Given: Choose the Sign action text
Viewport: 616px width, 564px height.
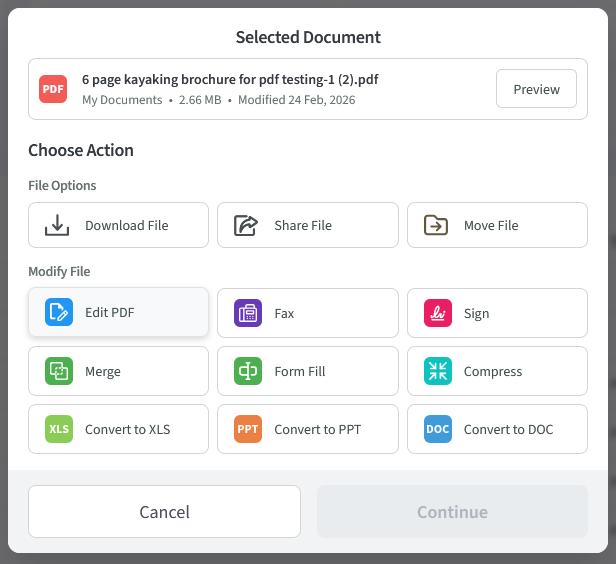Looking at the screenshot, I should pyautogui.click(x=476, y=313).
